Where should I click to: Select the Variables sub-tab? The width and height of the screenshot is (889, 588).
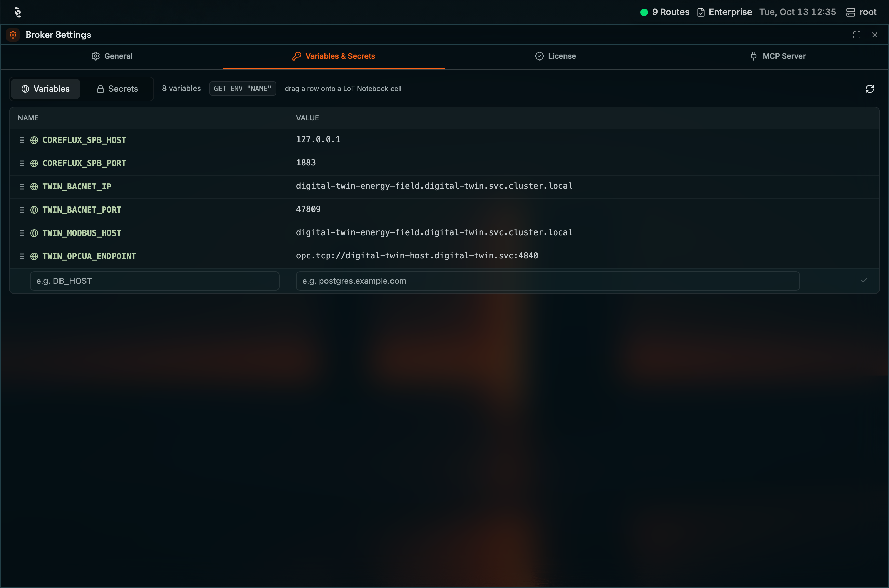[45, 89]
